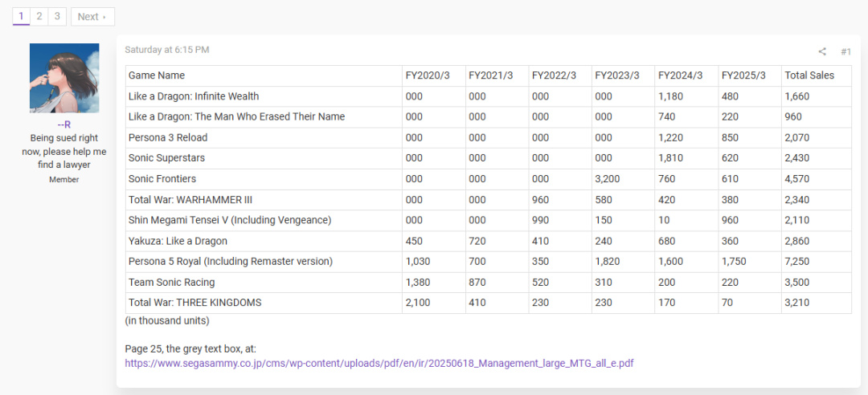Open post permalink #1
This screenshot has width=868, height=395.
coord(845,51)
